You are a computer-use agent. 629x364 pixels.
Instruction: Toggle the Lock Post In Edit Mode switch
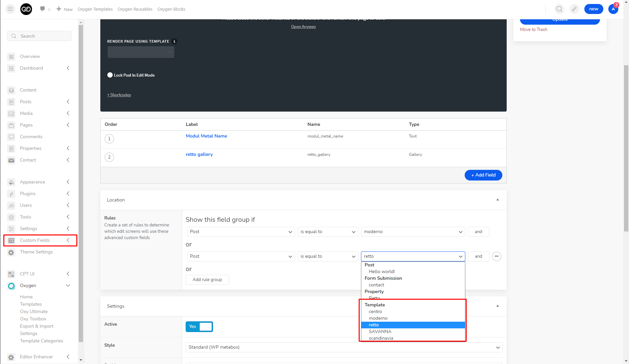[110, 75]
